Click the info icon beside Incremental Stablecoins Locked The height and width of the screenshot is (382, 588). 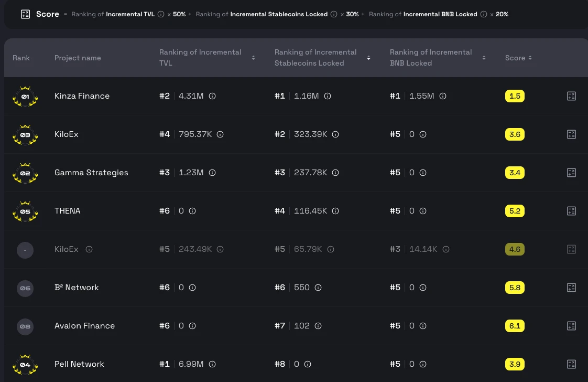pyautogui.click(x=334, y=14)
